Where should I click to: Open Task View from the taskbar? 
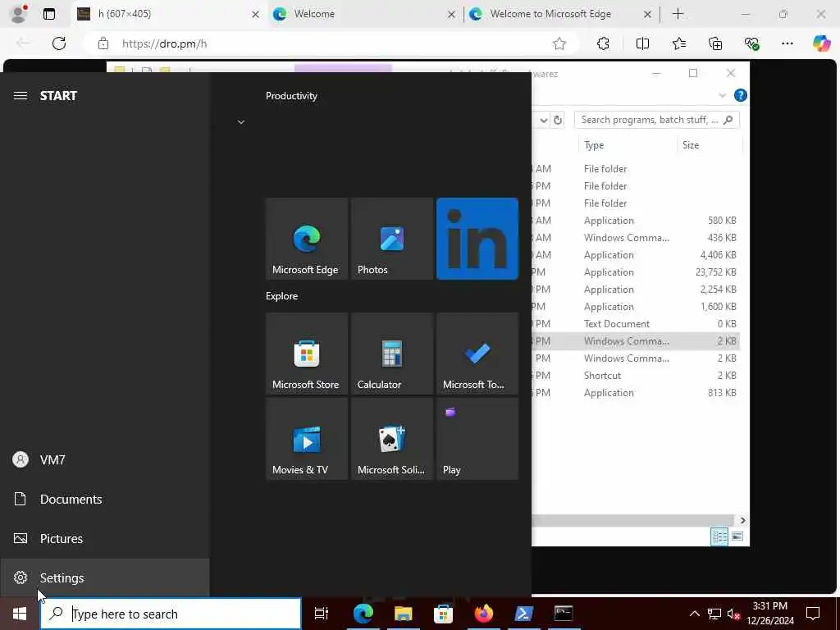pyautogui.click(x=322, y=614)
